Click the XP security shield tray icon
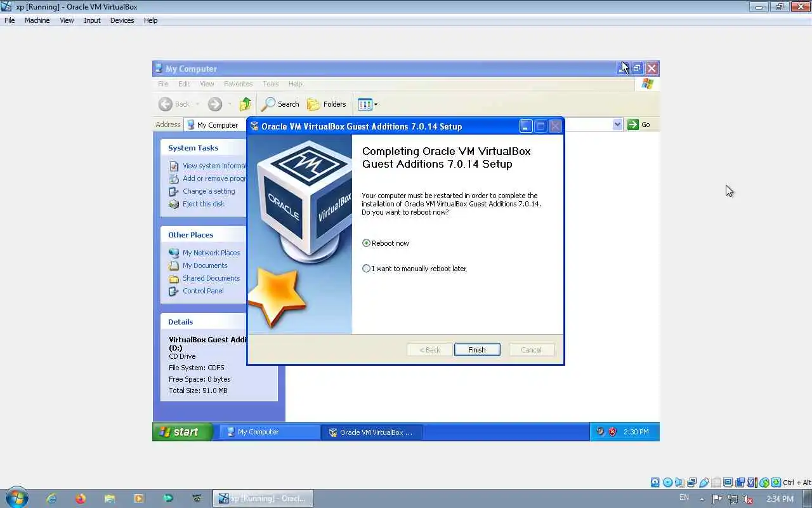The height and width of the screenshot is (508, 812). [x=612, y=432]
